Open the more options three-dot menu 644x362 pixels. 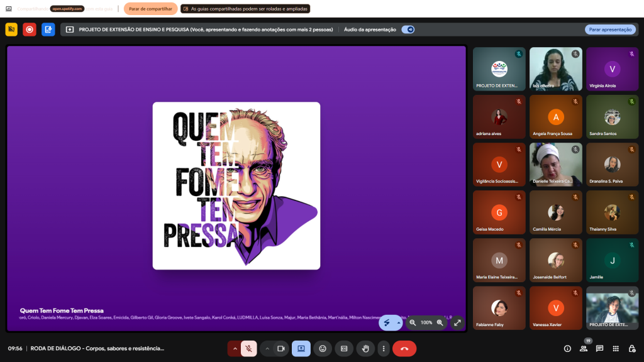(x=383, y=348)
